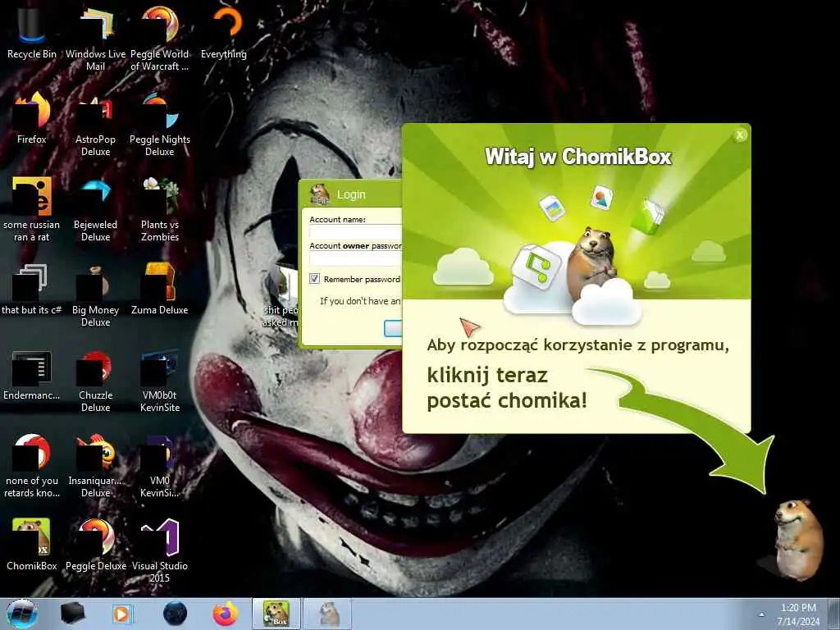
Task: Toggle the Remember password checkbox
Action: coord(314,279)
